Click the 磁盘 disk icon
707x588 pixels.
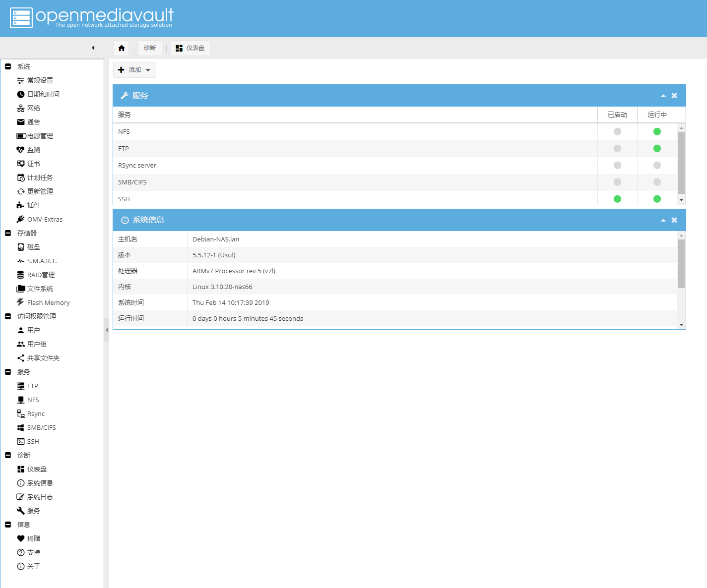pos(21,247)
